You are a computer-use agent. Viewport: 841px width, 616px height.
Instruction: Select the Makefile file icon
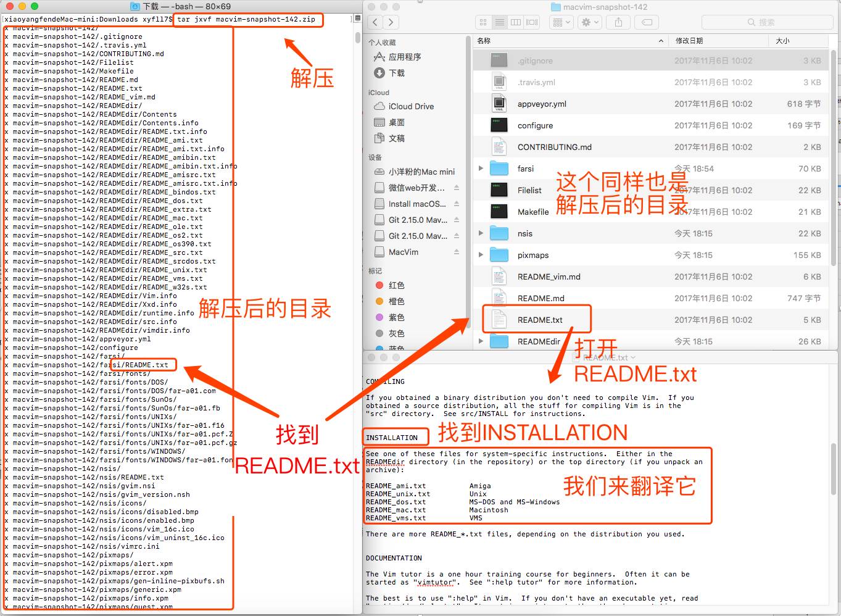pos(499,212)
